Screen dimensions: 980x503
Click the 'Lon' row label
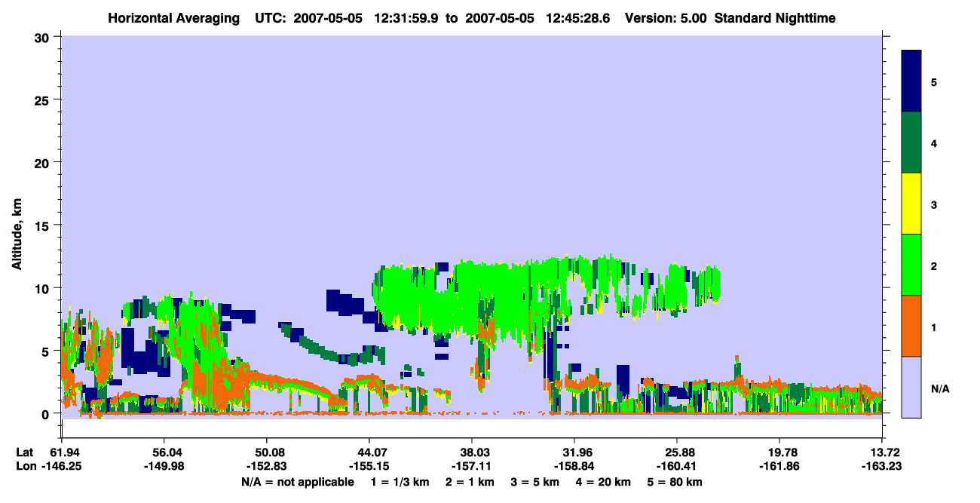(26, 466)
